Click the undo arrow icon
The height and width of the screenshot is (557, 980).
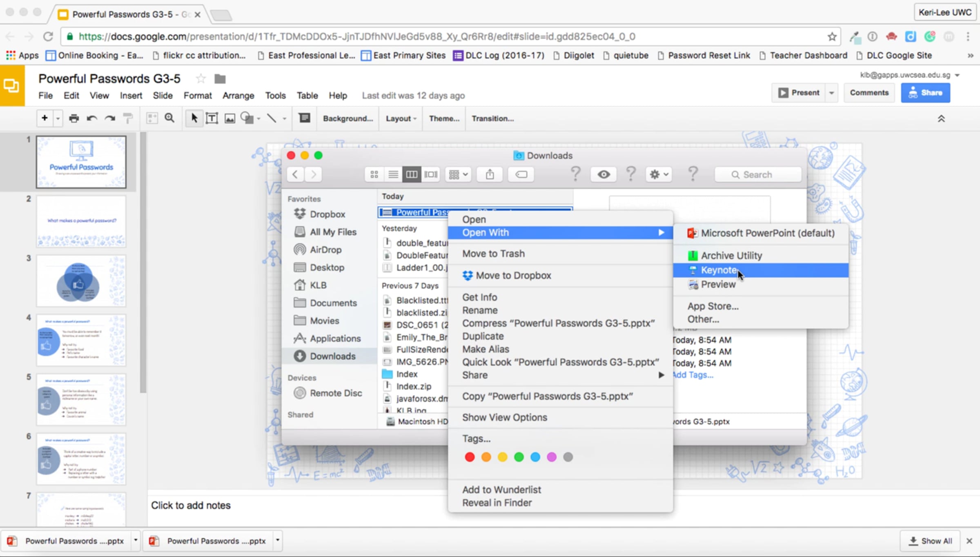point(92,118)
